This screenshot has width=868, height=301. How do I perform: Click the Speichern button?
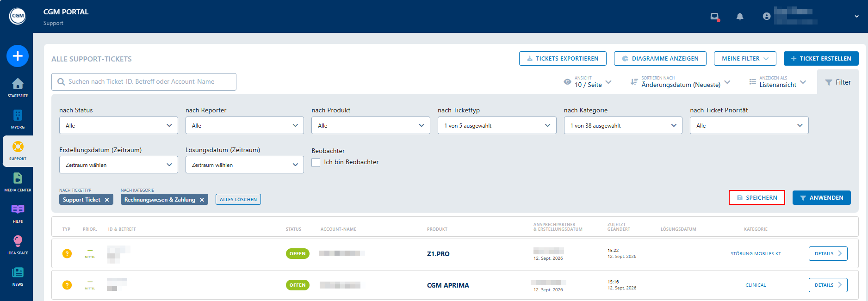pos(757,197)
